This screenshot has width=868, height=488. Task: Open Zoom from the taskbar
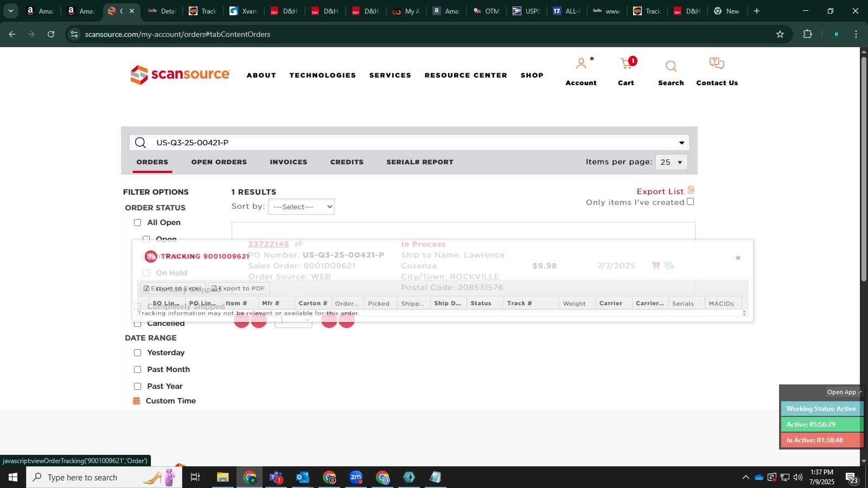tap(356, 477)
